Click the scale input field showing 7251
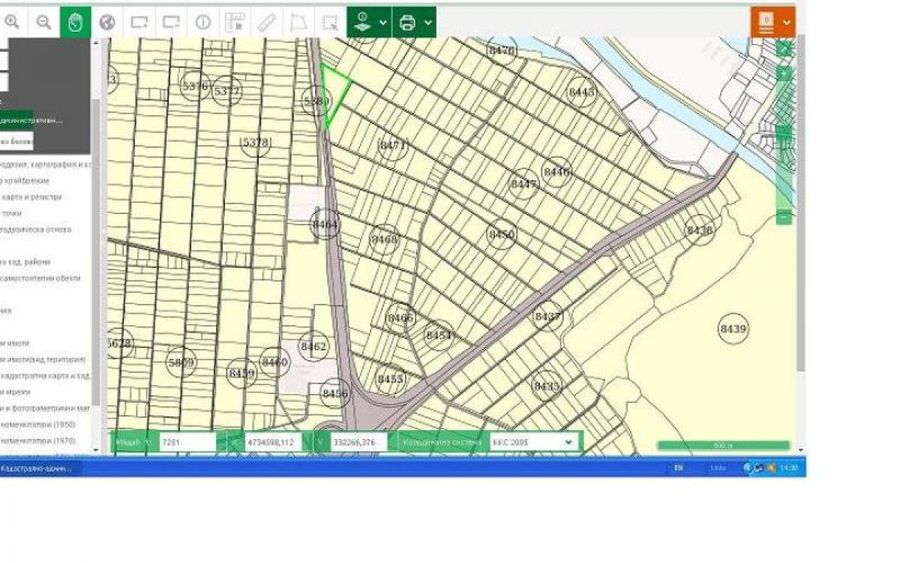The width and height of the screenshot is (900, 563). pos(186,441)
